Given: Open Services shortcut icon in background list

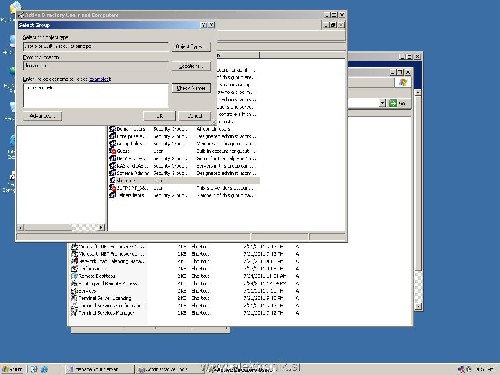Looking at the screenshot, I should pos(74,291).
